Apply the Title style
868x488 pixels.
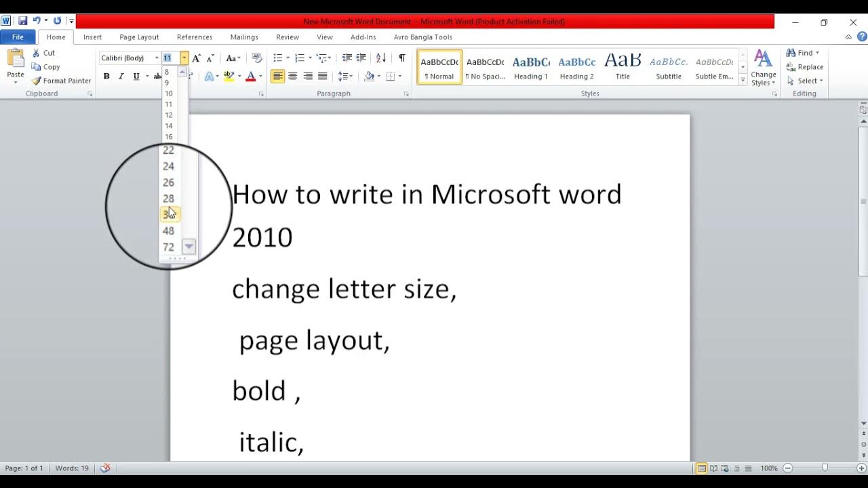(623, 66)
